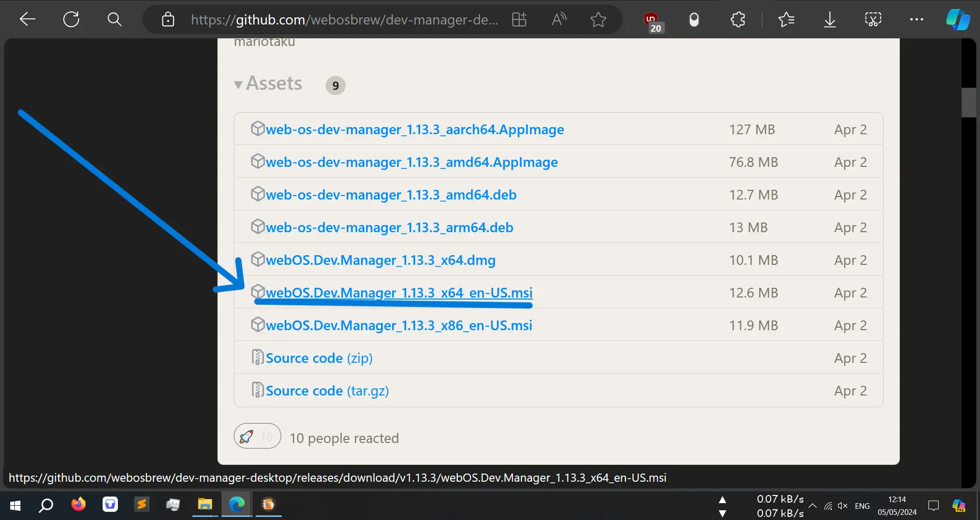Open the apps grid icon in address bar
Screen dimensions: 980x520
519,19
